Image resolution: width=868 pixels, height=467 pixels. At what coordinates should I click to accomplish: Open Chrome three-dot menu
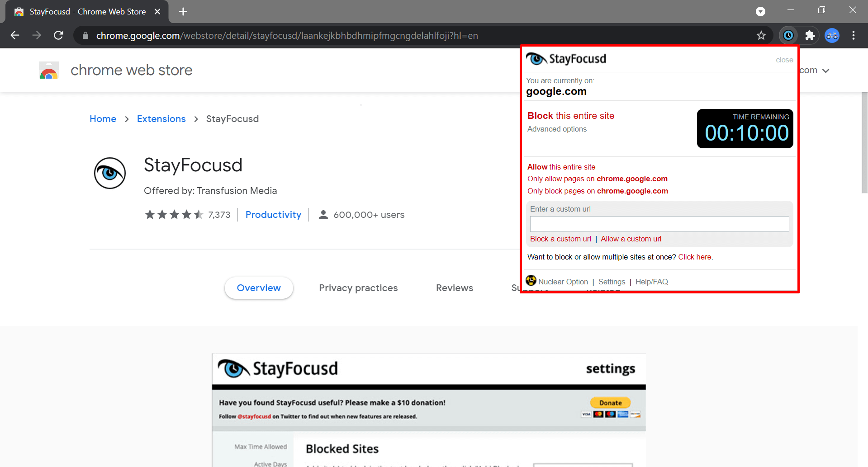point(854,35)
